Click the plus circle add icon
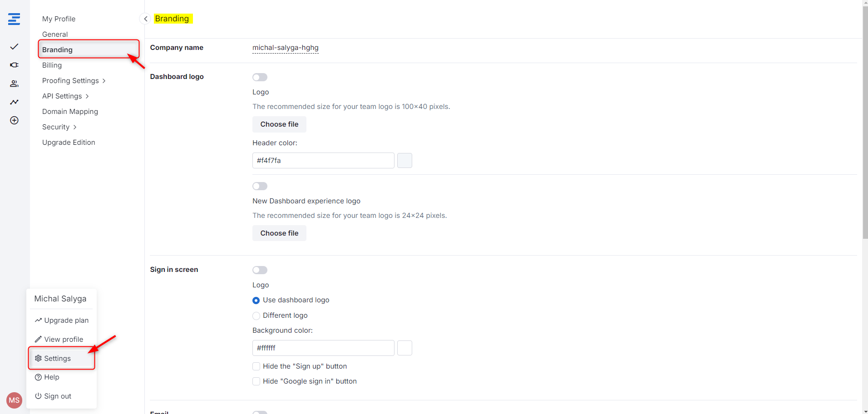This screenshot has width=868, height=414. tap(14, 120)
